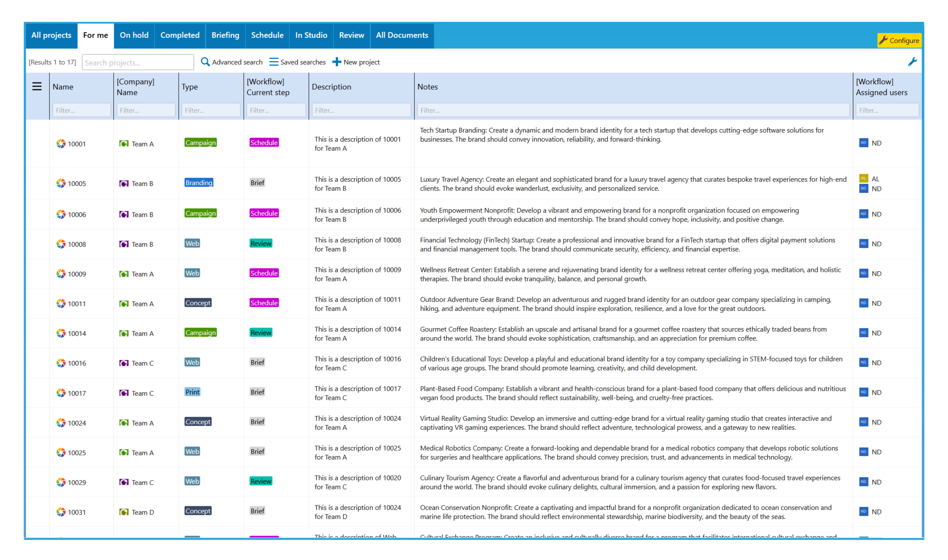This screenshot has width=948, height=560.
Task: Click the Team B company icon for 10005
Action: point(124,184)
